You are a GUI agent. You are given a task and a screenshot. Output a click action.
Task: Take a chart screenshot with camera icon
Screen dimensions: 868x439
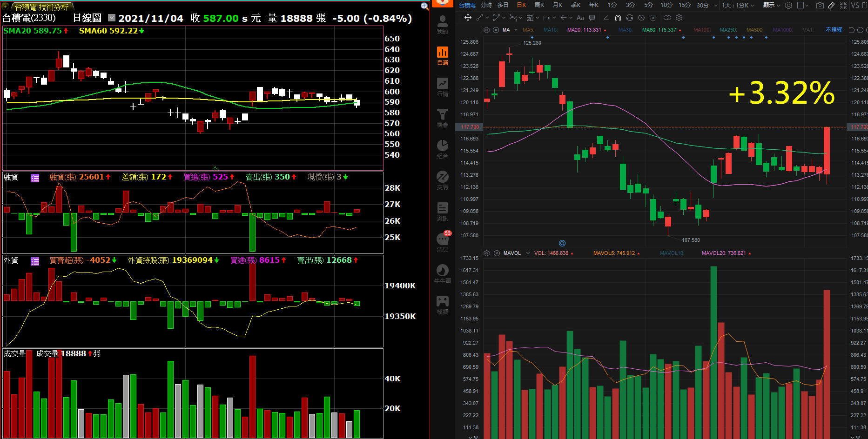(820, 5)
